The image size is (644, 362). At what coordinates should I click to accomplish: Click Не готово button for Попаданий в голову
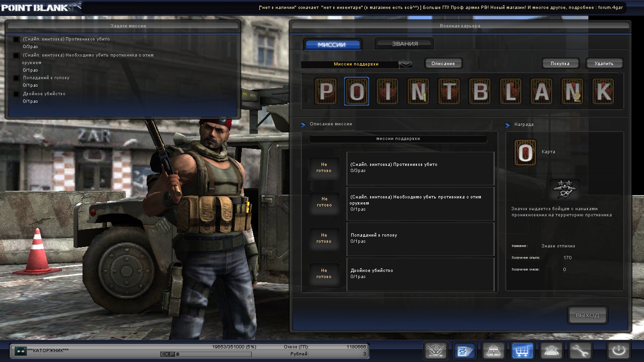pos(324,239)
